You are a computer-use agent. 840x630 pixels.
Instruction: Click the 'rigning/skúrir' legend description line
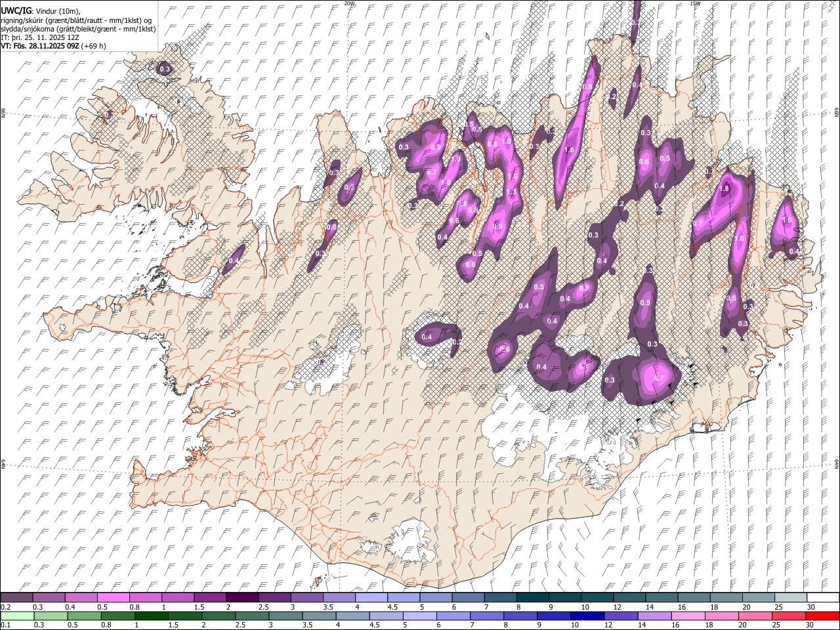click(76, 20)
